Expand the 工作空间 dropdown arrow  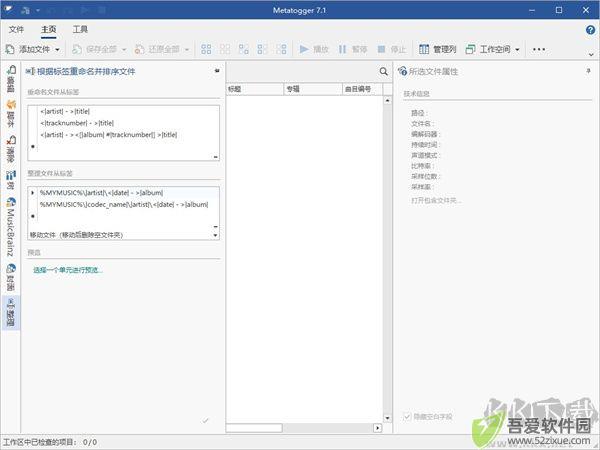(517, 50)
